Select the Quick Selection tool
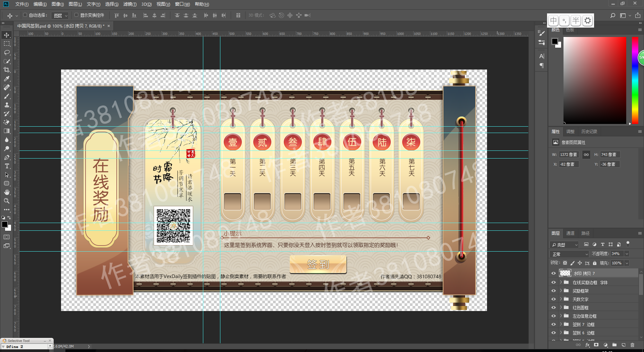Screen dimensions: 644x352 click(x=7, y=61)
